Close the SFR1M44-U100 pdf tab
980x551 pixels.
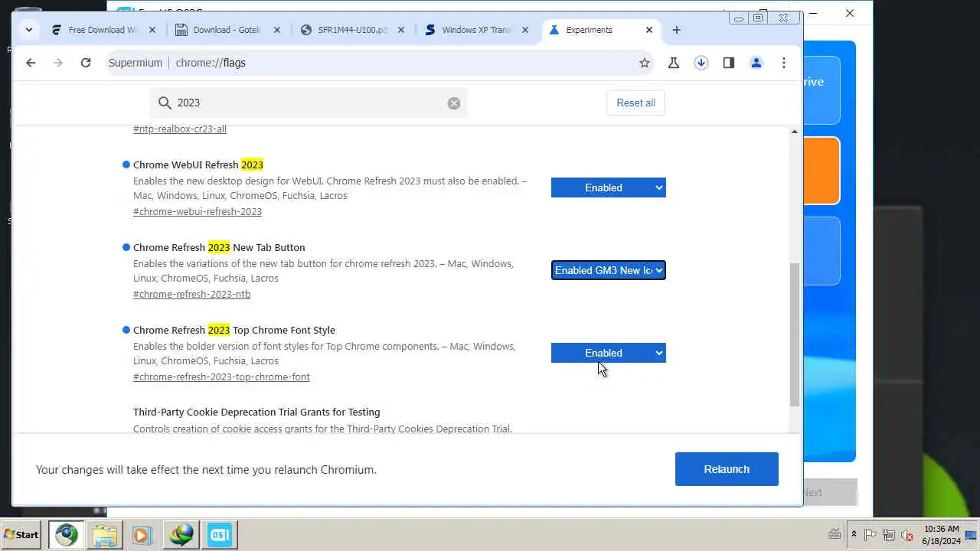[401, 30]
